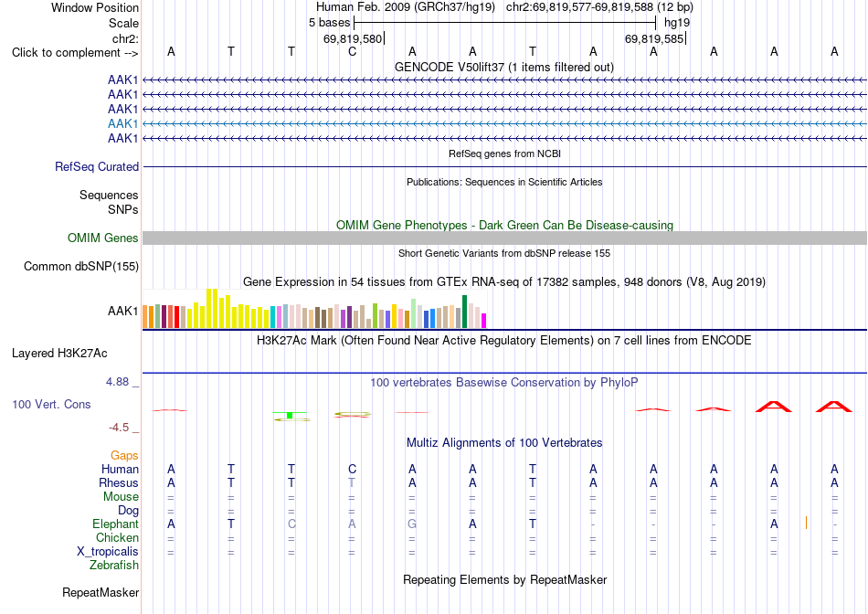Click the Chicken species label
This screenshot has width=868, height=614.
117,537
